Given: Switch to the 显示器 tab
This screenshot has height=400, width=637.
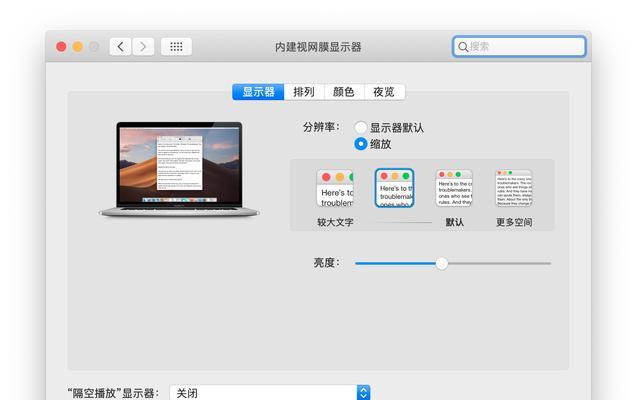Looking at the screenshot, I should click(258, 92).
